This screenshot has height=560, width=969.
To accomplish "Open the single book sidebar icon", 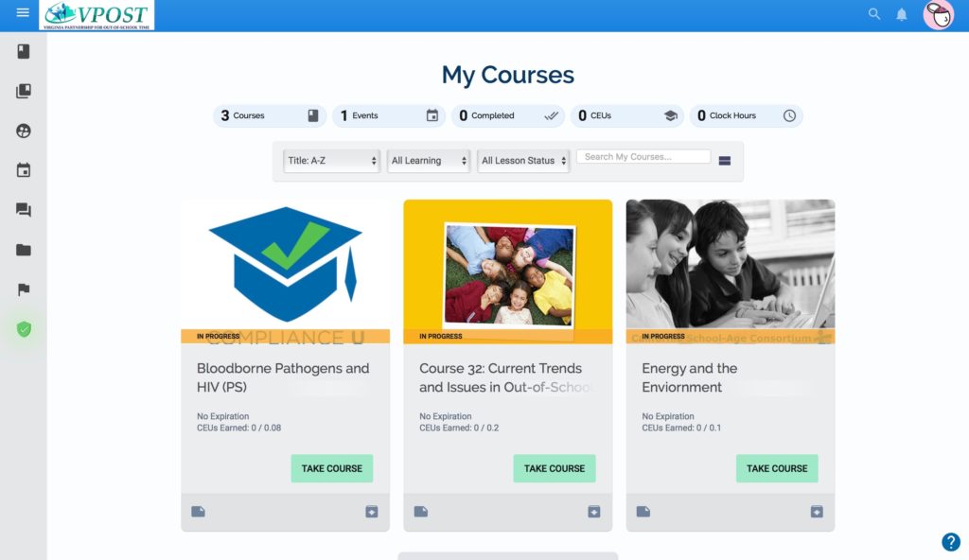I will (x=24, y=51).
